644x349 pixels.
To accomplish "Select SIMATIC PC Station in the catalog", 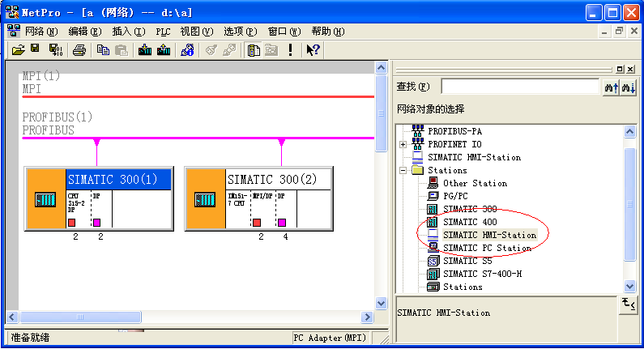I will coord(487,248).
